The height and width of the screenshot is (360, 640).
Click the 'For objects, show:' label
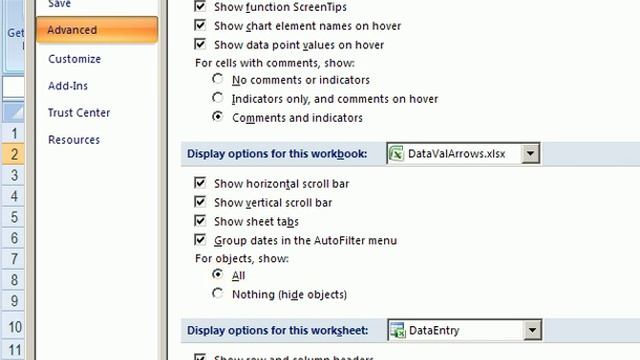242,258
